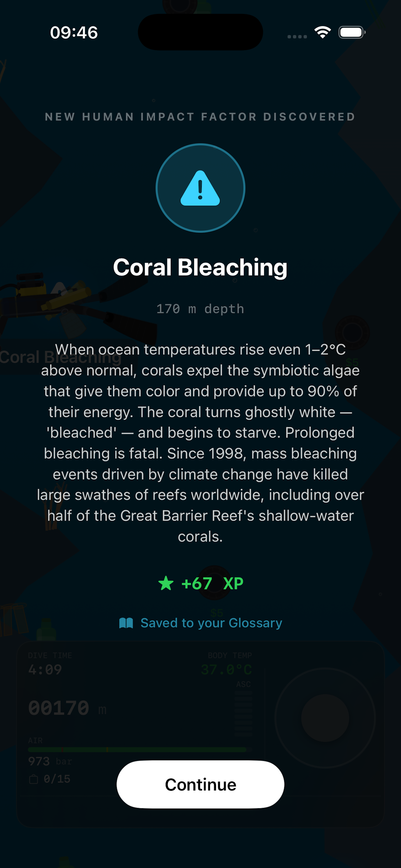Tap the dimmed virtual joystick knob
401x868 pixels.
pyautogui.click(x=325, y=718)
